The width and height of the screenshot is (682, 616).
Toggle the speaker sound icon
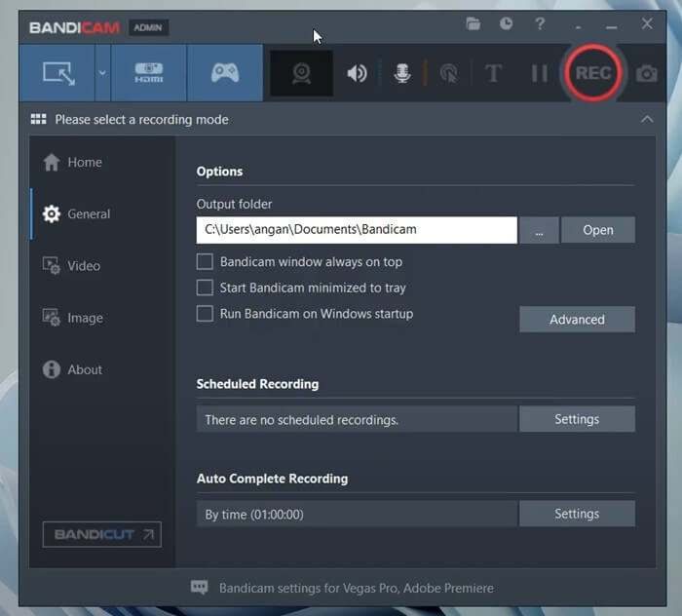[358, 73]
